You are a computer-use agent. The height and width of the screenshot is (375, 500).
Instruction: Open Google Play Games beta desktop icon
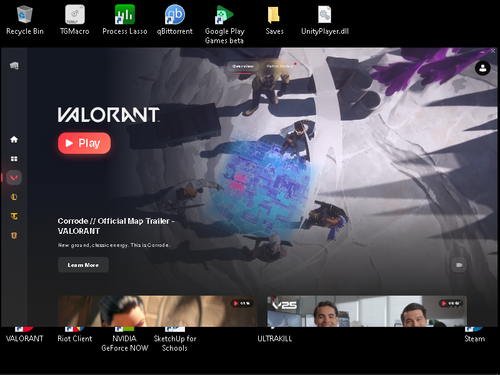coord(225,25)
